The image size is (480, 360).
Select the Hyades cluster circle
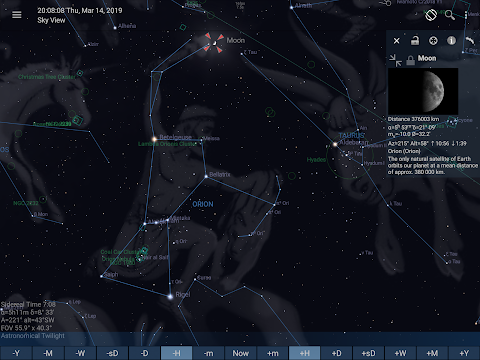click(x=349, y=156)
